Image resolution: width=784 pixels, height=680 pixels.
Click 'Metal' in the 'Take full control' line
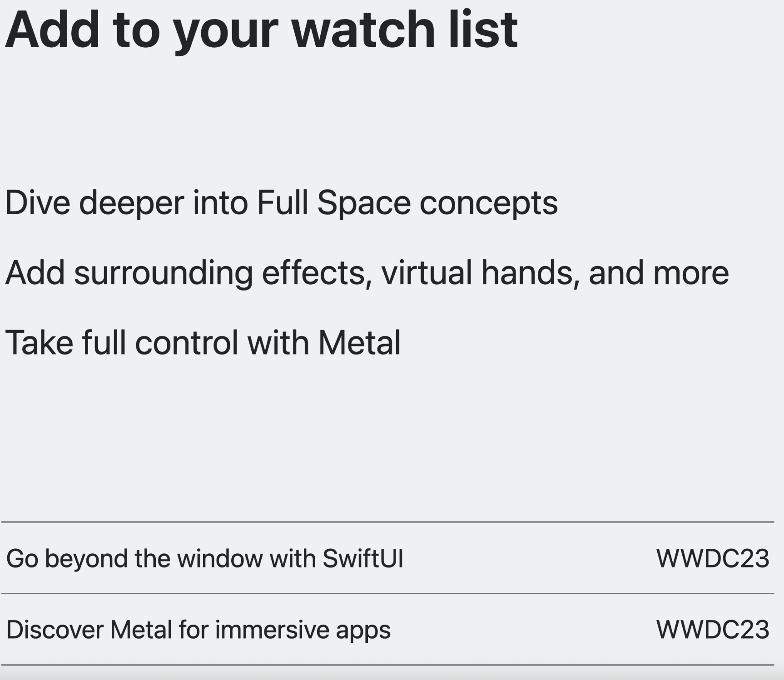[x=359, y=343]
